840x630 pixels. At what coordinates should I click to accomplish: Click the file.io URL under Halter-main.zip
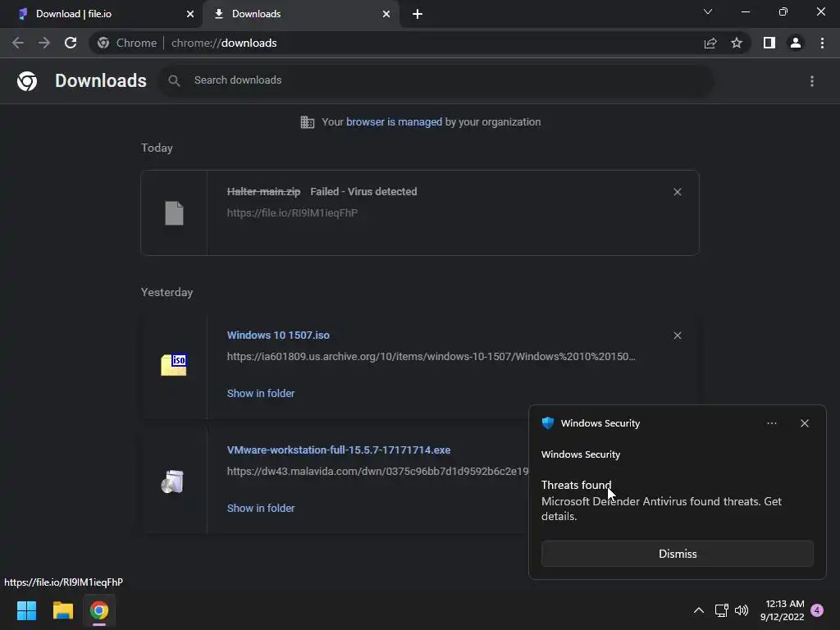[292, 212]
